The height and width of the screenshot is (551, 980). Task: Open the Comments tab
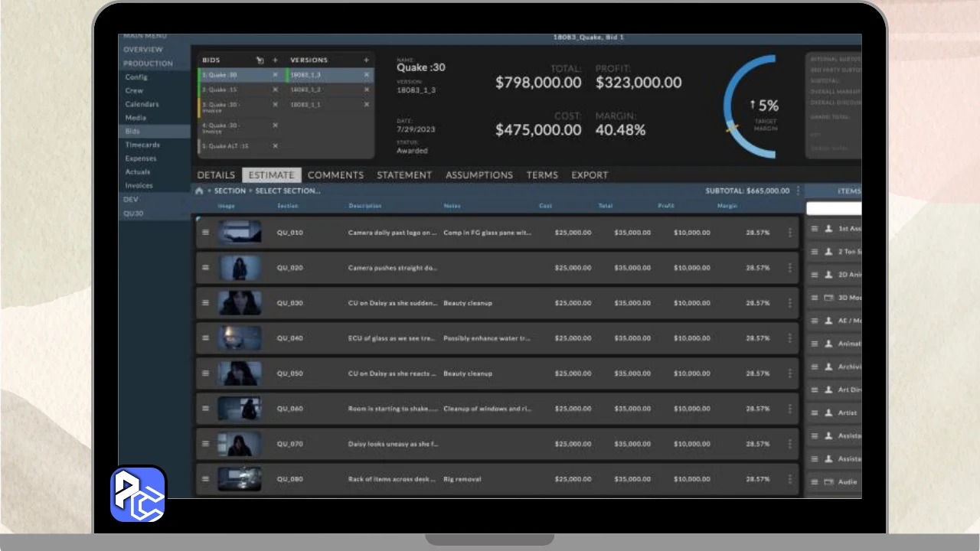click(x=335, y=175)
